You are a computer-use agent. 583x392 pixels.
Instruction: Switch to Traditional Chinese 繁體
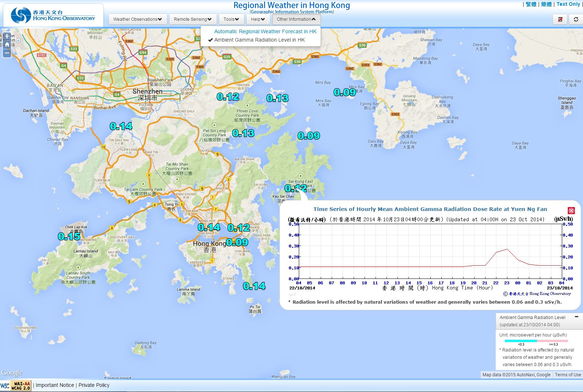531,4
